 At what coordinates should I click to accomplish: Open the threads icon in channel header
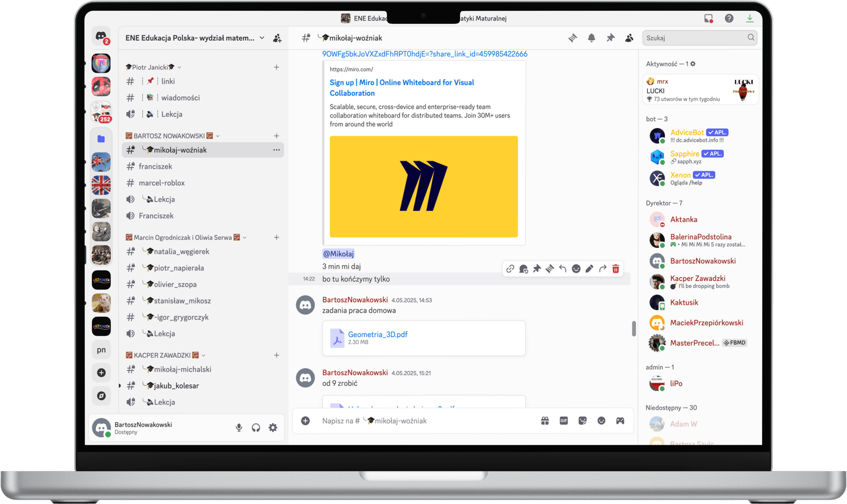[572, 38]
